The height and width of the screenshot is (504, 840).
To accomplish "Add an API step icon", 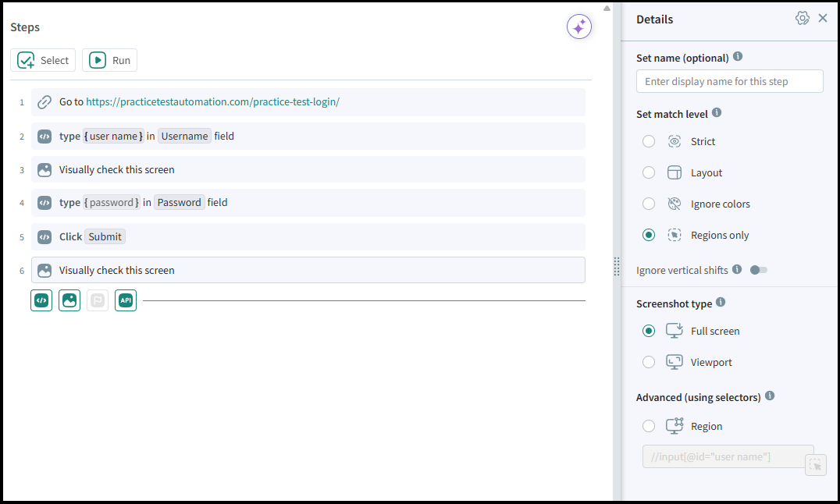I will 126,300.
